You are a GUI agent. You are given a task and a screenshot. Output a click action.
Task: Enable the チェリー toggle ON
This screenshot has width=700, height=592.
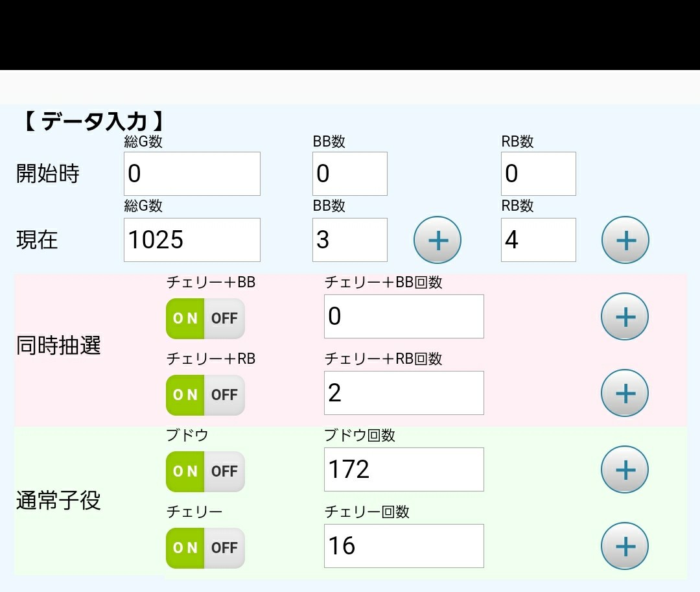coord(184,548)
